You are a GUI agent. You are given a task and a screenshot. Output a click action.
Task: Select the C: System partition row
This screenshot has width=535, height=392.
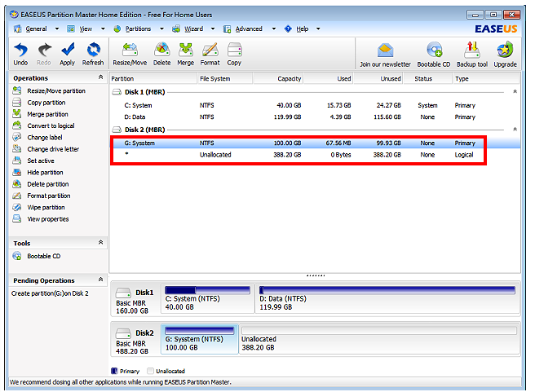click(315, 105)
